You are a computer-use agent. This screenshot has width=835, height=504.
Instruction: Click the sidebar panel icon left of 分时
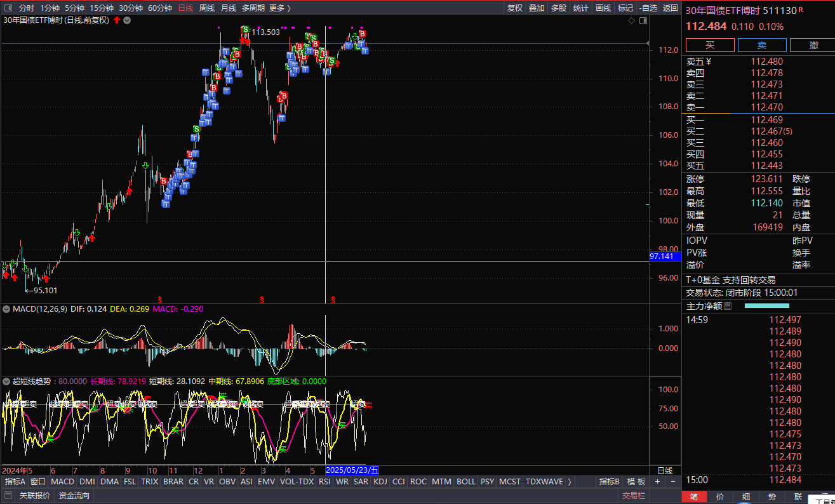coord(8,8)
